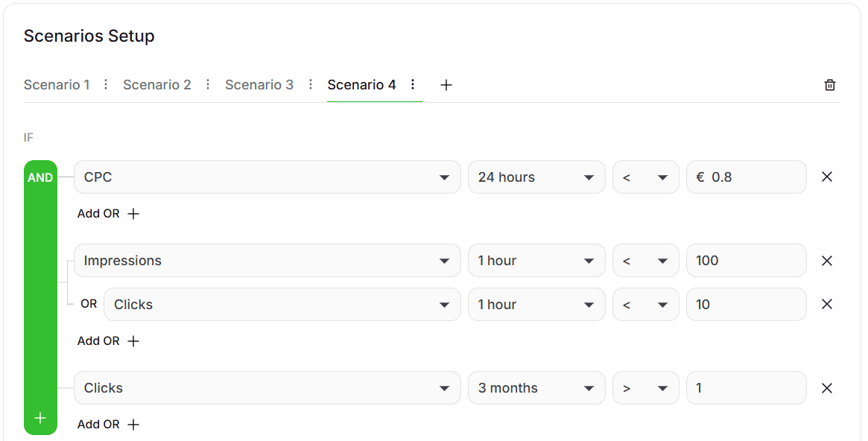Delete the Clicks 3 months condition row
The width and height of the screenshot is (868, 441).
(x=826, y=388)
